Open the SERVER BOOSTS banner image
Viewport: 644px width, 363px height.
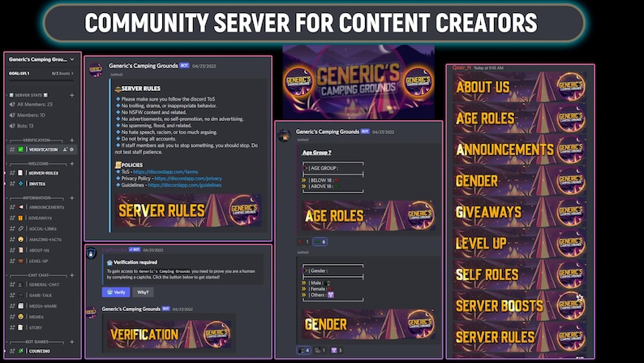tap(520, 306)
